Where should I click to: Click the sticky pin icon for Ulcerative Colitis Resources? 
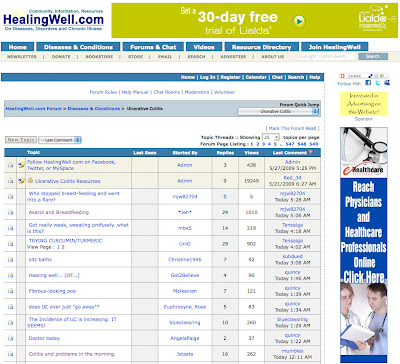(21, 181)
